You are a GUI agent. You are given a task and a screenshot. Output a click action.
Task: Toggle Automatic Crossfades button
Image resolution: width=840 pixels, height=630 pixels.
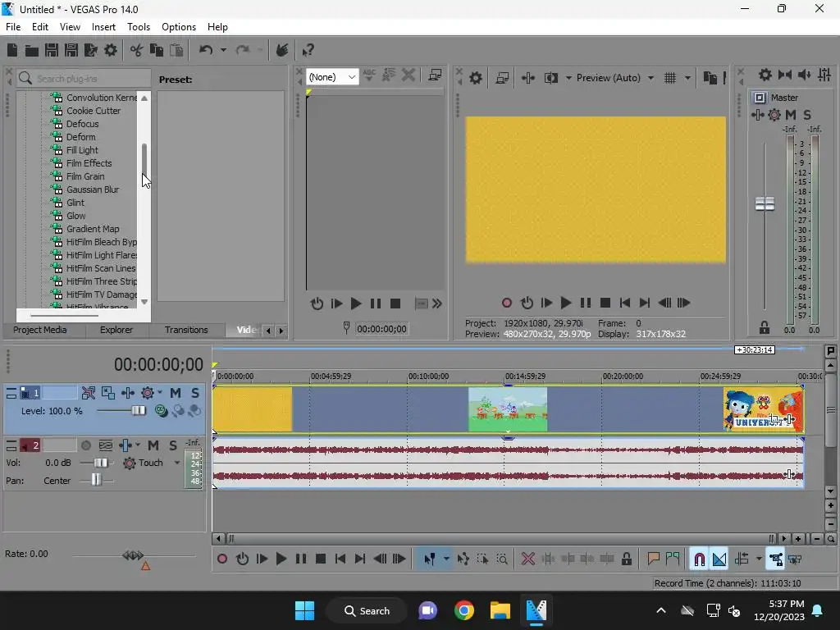[x=719, y=559]
